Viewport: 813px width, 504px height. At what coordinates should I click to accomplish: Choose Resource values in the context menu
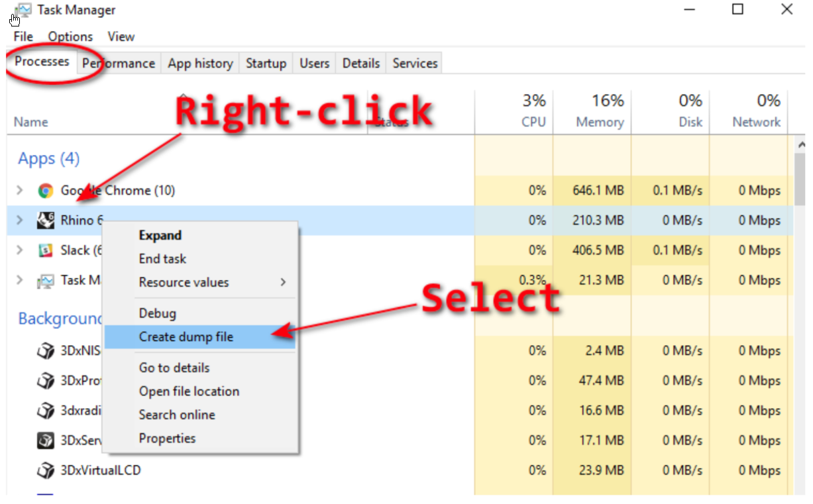coord(200,282)
